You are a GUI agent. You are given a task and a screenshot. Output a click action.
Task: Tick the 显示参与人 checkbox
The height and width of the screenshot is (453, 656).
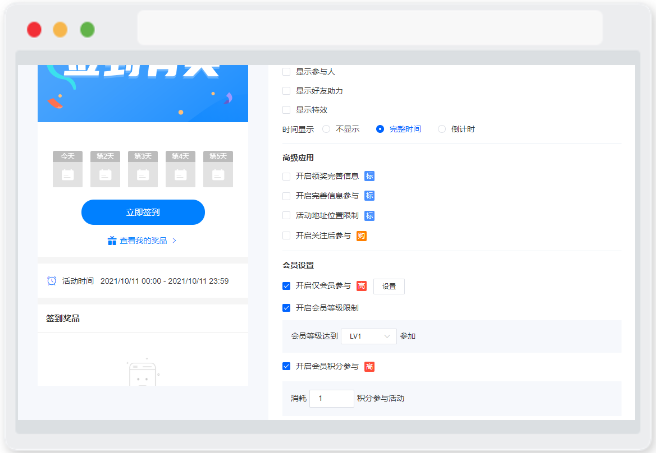coord(286,72)
